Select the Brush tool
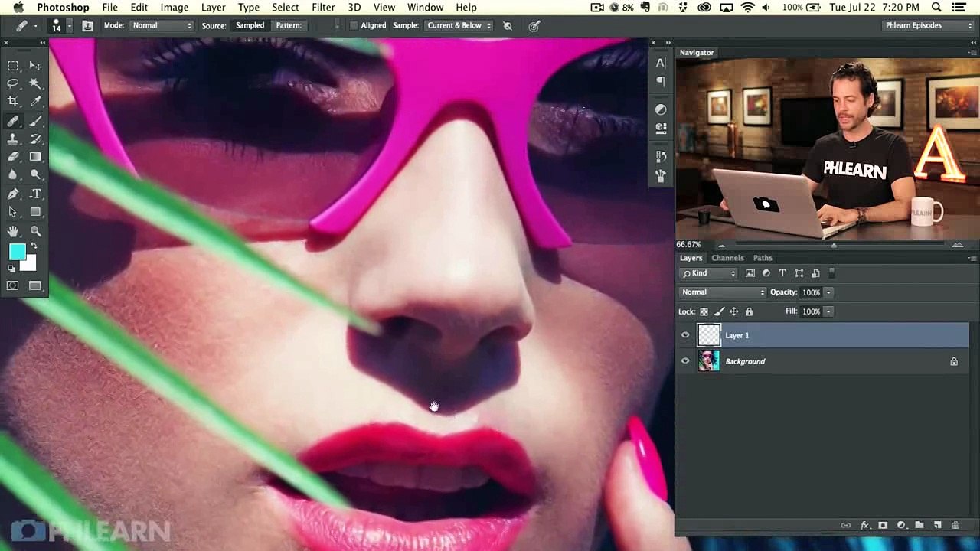Viewport: 980px width, 551px height. pyautogui.click(x=35, y=121)
